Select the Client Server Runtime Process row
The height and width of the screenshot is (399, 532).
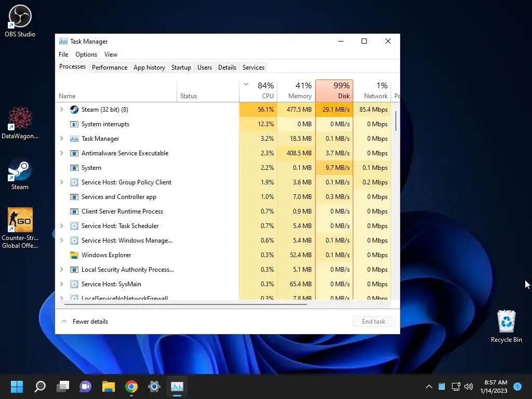click(x=223, y=211)
